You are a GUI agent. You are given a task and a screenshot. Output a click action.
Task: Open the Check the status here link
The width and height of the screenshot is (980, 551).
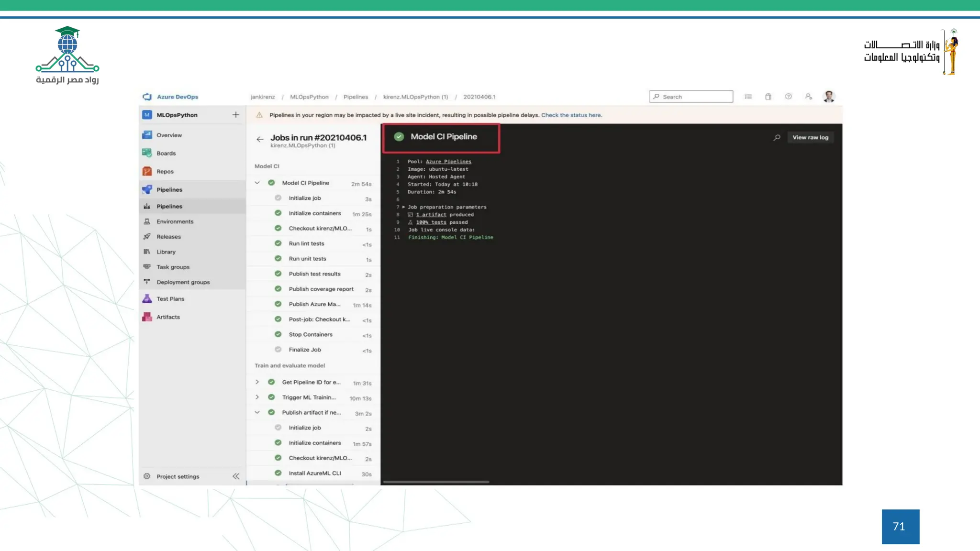pos(571,115)
